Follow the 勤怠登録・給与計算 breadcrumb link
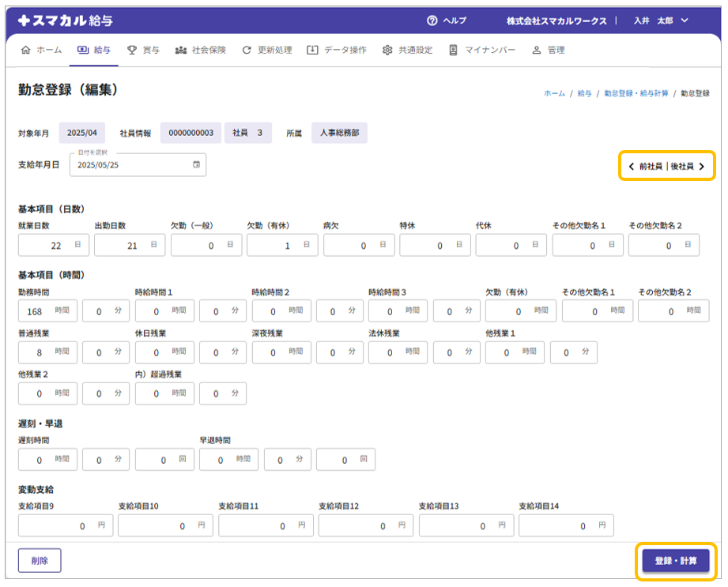The image size is (728, 587). click(x=636, y=93)
